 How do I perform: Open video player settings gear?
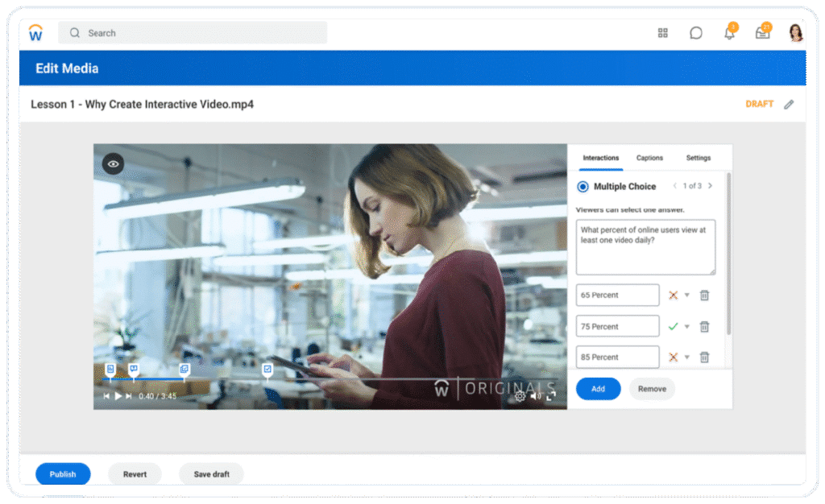[x=520, y=396]
